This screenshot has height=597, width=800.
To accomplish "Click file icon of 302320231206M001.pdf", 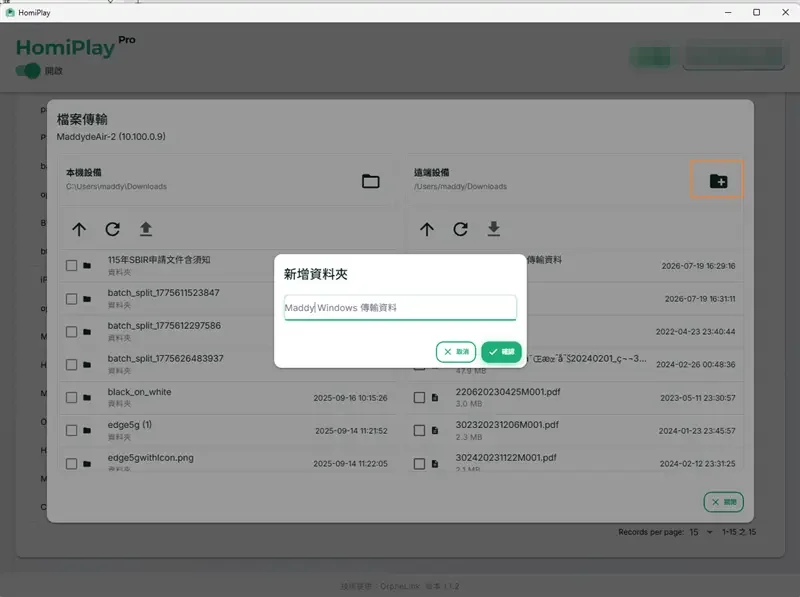I will coord(435,431).
